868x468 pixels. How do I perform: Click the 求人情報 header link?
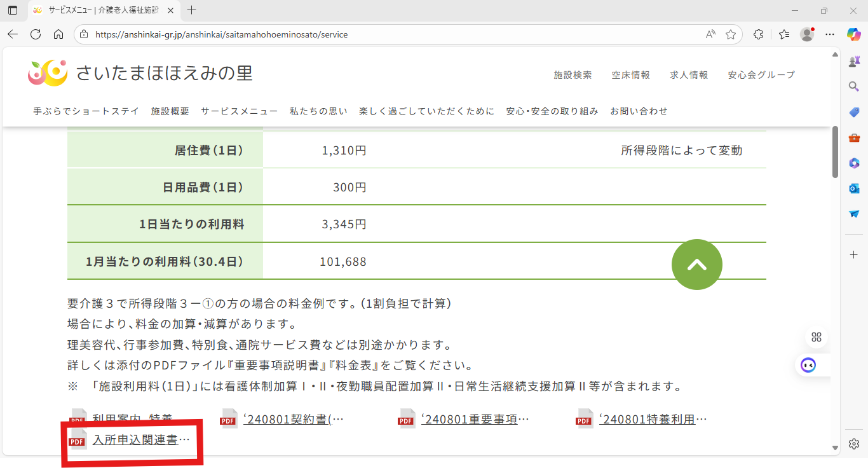[689, 75]
